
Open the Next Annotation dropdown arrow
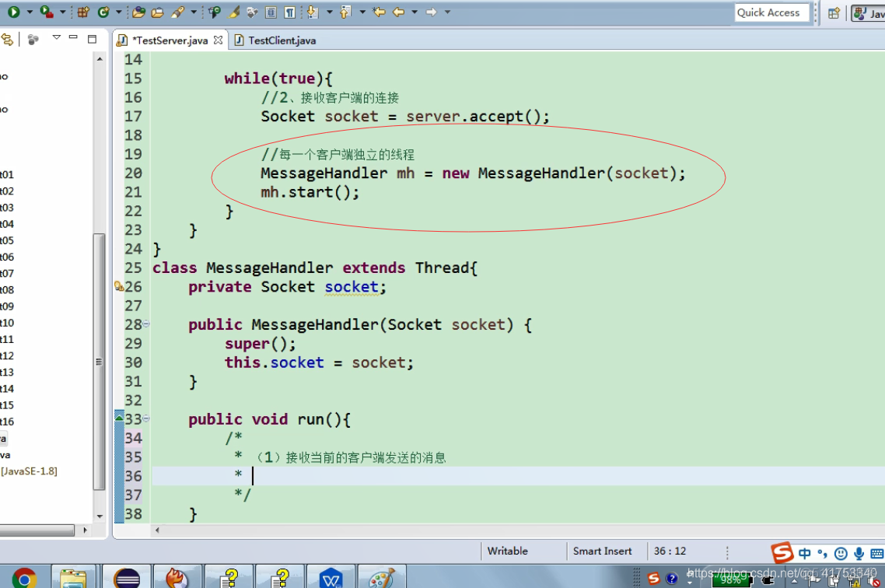click(330, 12)
